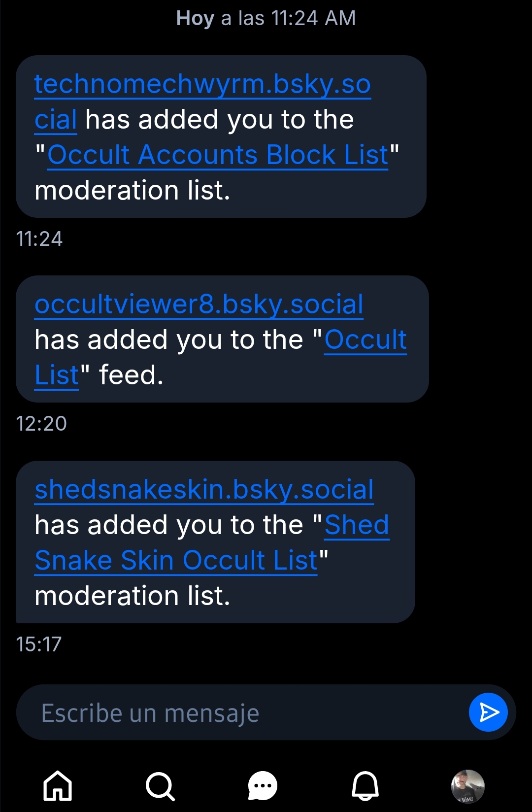Open the Search magnifier icon

point(160,786)
